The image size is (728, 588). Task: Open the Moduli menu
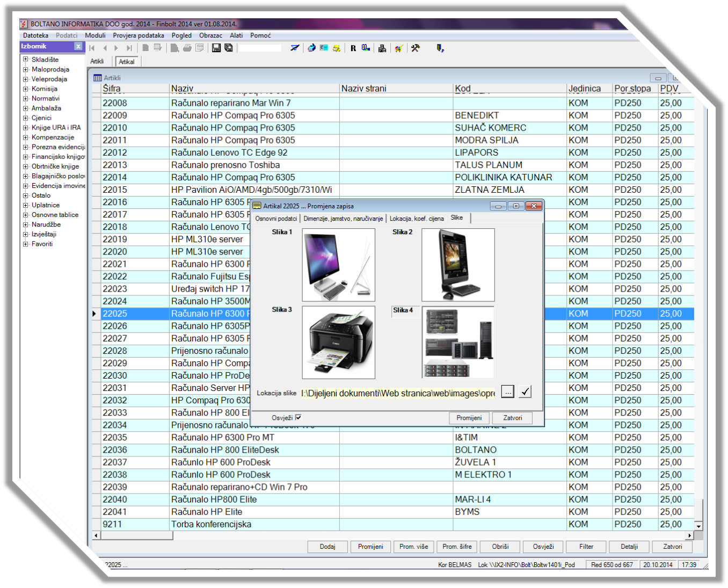95,35
